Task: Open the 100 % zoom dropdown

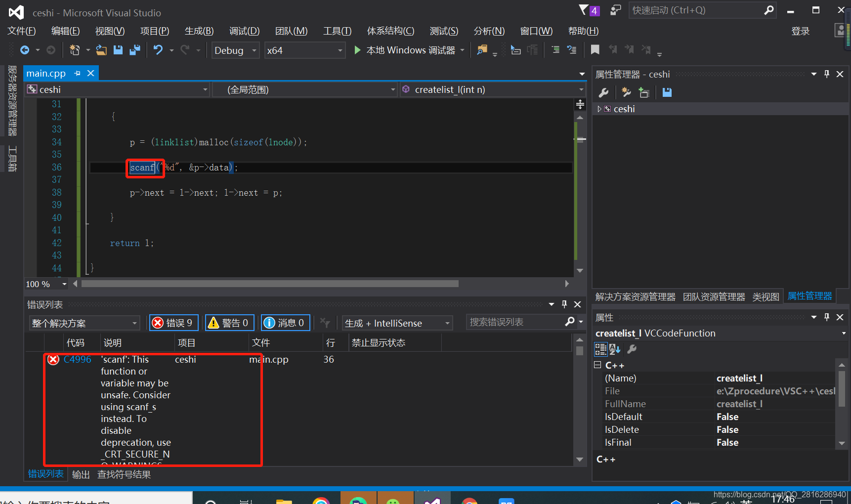Action: click(64, 284)
